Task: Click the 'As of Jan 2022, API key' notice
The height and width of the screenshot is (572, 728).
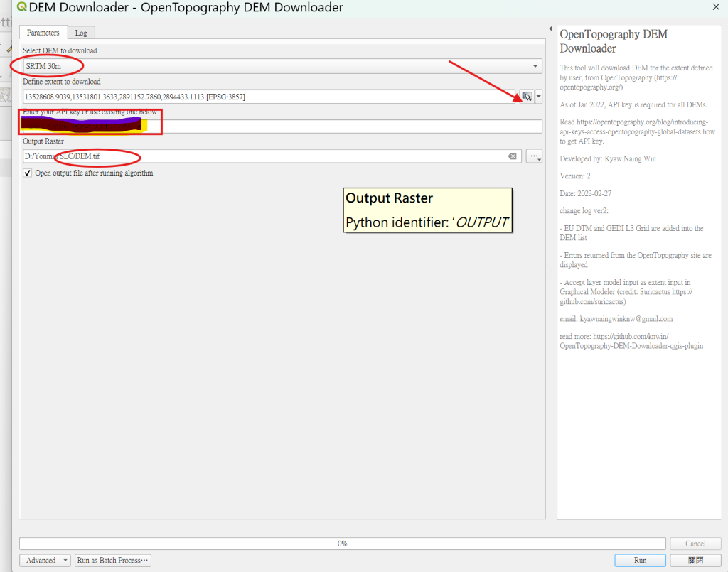Action: [x=633, y=104]
